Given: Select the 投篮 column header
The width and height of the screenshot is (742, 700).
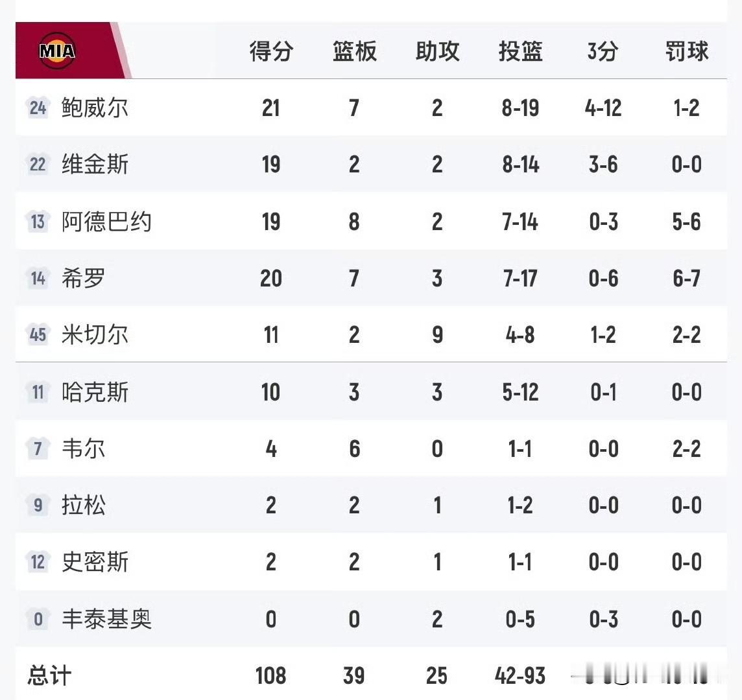Looking at the screenshot, I should 520,51.
